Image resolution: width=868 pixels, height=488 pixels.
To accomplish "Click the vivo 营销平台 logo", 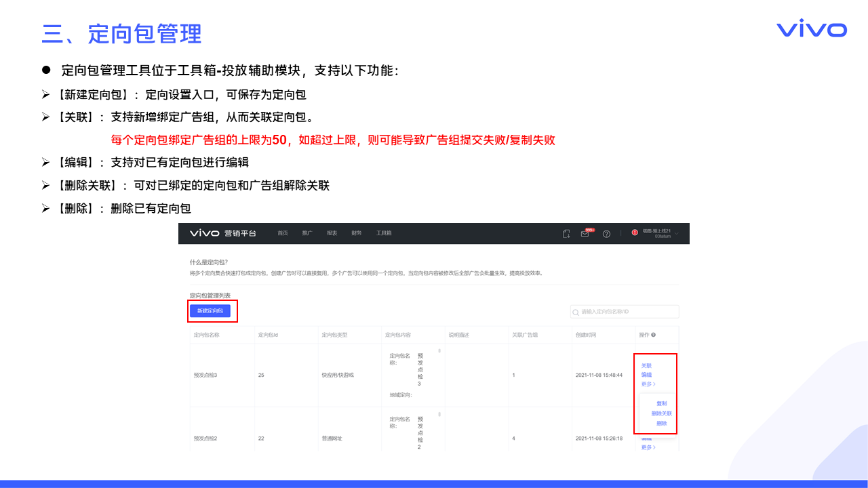I will 222,233.
